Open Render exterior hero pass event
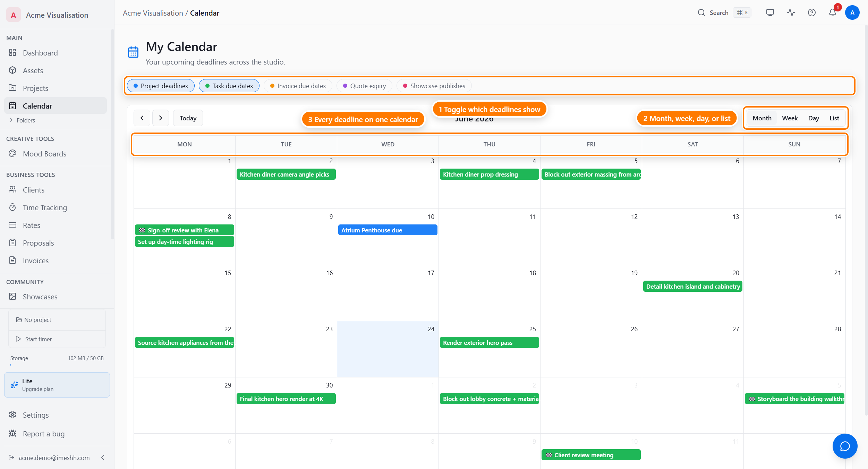Viewport: 868px width, 469px height. click(x=489, y=342)
